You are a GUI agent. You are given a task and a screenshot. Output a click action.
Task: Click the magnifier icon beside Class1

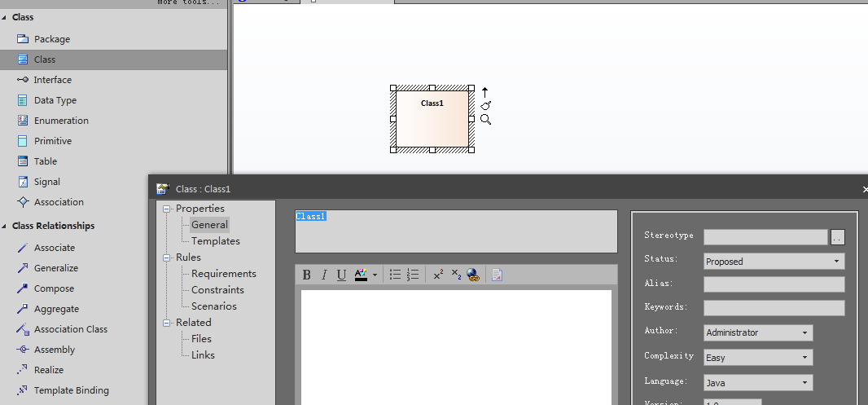click(x=485, y=119)
